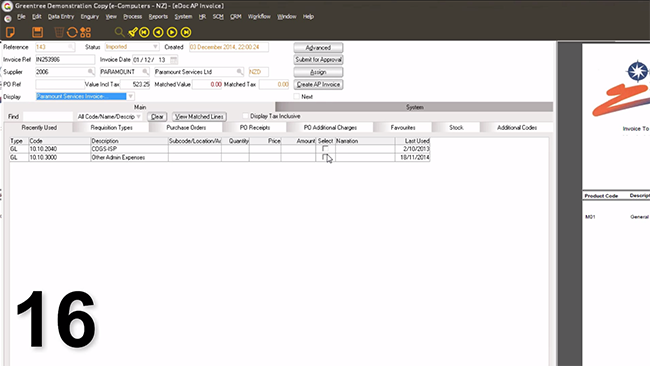Open the Help menu

(308, 17)
